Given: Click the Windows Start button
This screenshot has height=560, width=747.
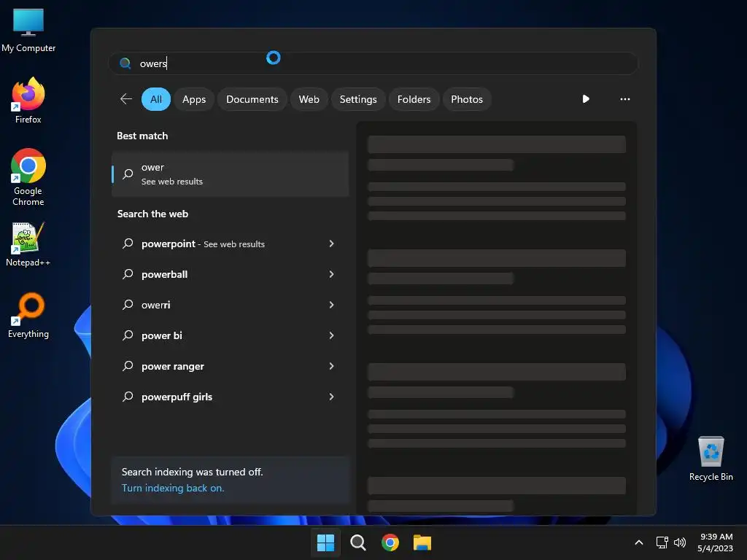Looking at the screenshot, I should click(x=326, y=542).
